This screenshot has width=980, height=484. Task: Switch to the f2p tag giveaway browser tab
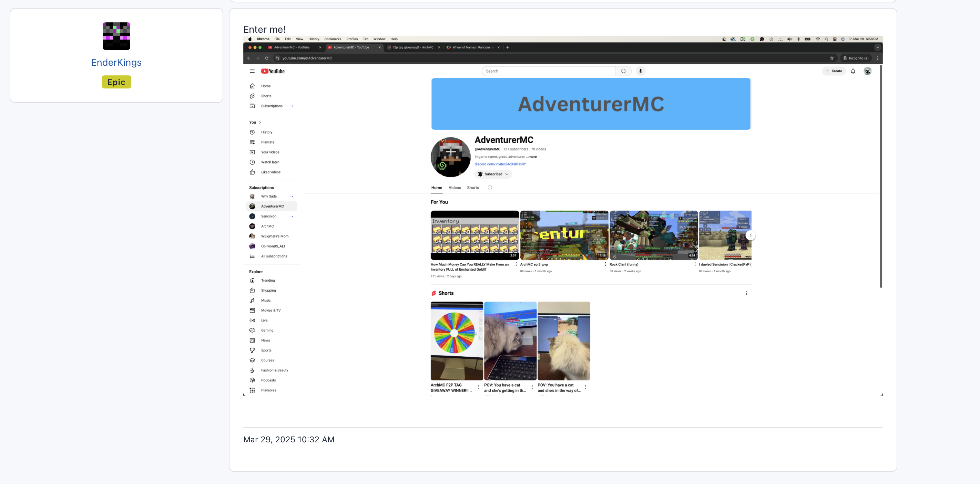(413, 48)
